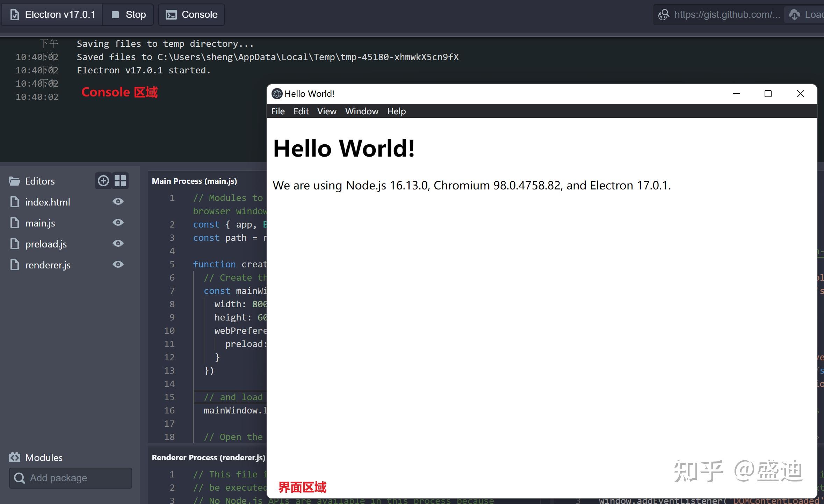Click the search icon in Add package field
The height and width of the screenshot is (504, 824).
(x=19, y=478)
